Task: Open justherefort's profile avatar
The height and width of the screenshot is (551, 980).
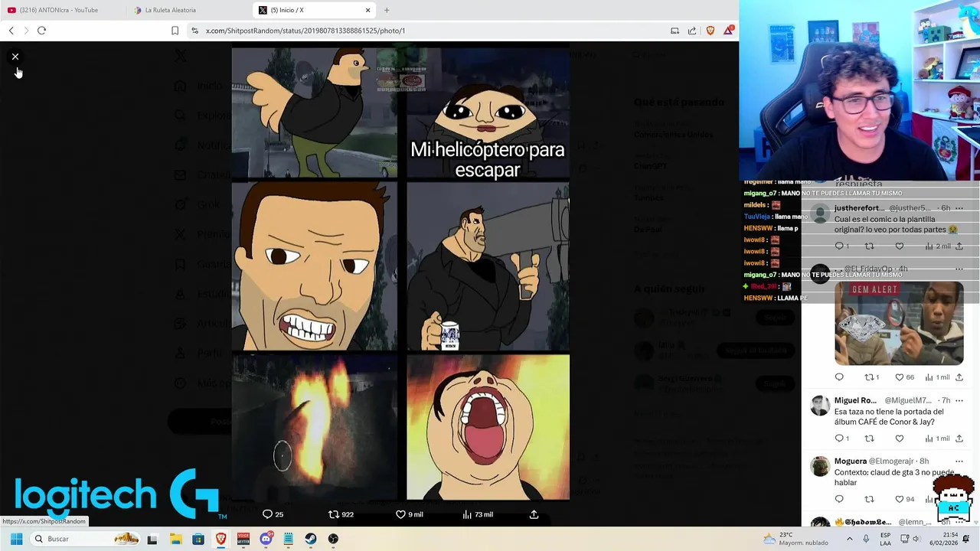Action: coord(820,213)
